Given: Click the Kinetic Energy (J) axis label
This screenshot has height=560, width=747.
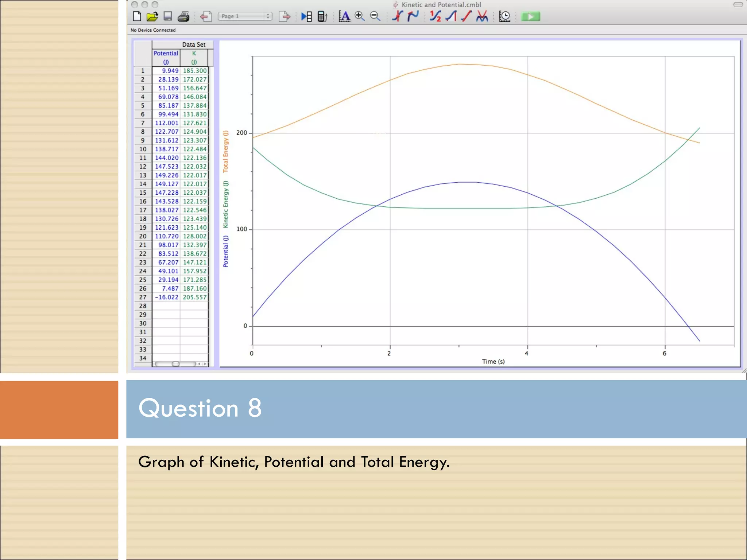Looking at the screenshot, I should click(x=226, y=204).
